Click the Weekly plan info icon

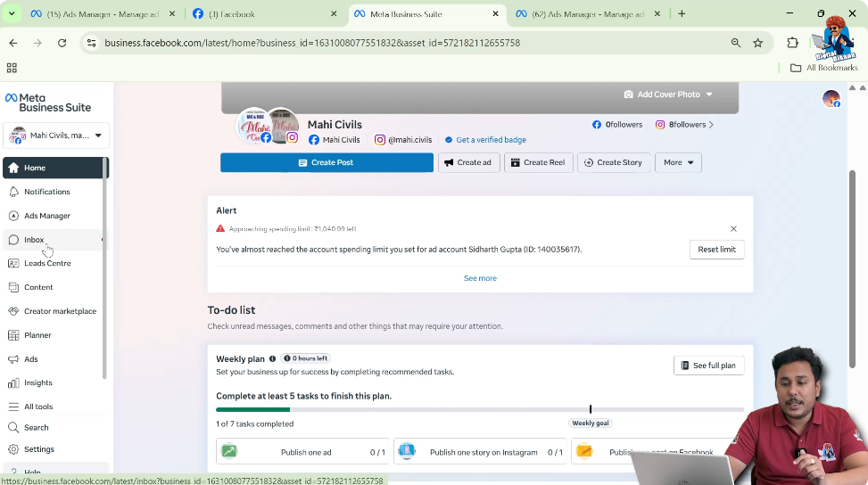pos(272,359)
